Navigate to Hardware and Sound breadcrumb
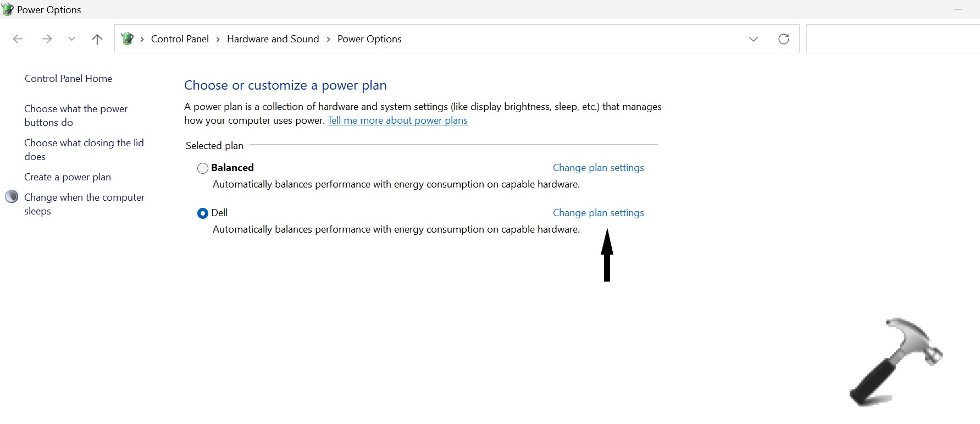This screenshot has width=980, height=424. pyautogui.click(x=273, y=39)
